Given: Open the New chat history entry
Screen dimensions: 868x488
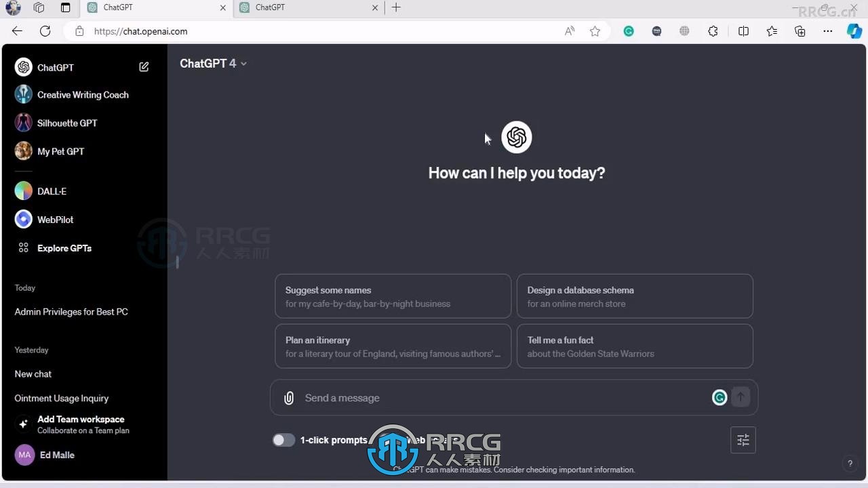Looking at the screenshot, I should 33,374.
